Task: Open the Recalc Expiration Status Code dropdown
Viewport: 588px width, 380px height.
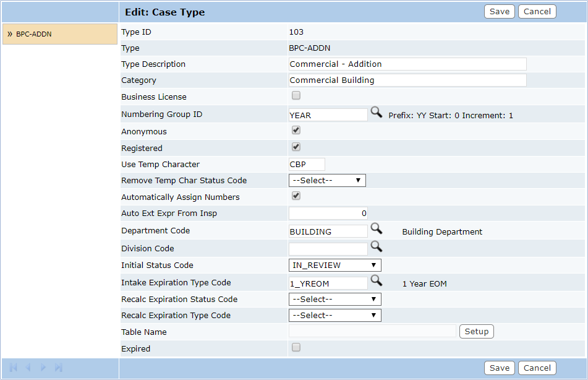Action: coord(334,298)
